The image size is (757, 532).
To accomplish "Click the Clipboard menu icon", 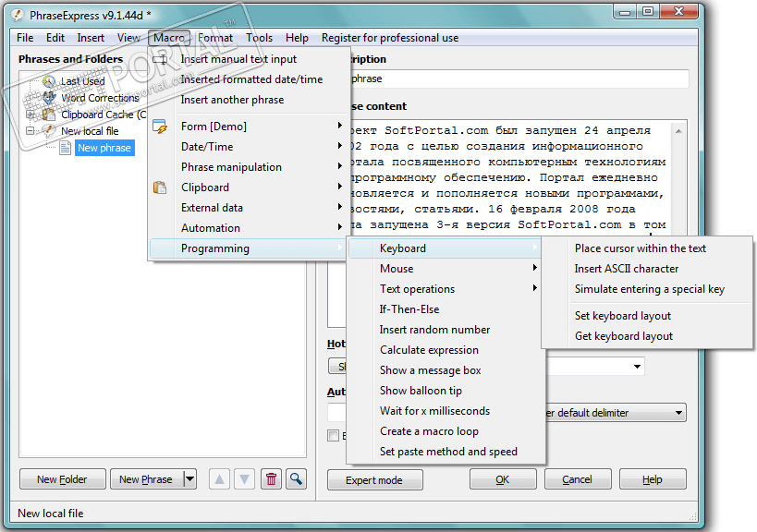I will (x=160, y=187).
